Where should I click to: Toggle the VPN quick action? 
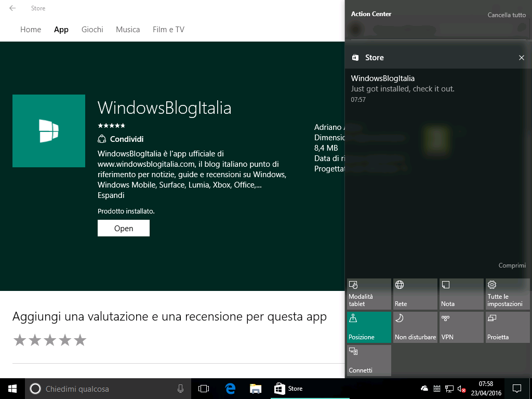pos(461,327)
